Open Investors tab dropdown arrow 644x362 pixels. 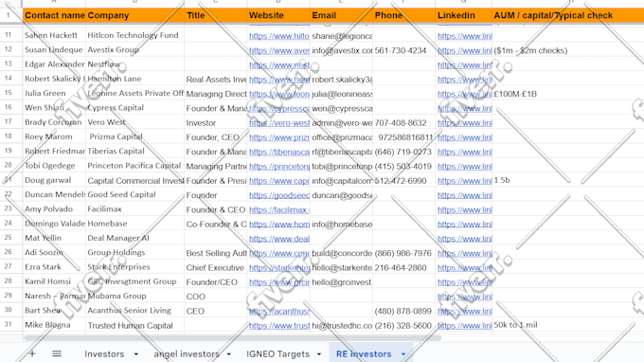coord(136,354)
